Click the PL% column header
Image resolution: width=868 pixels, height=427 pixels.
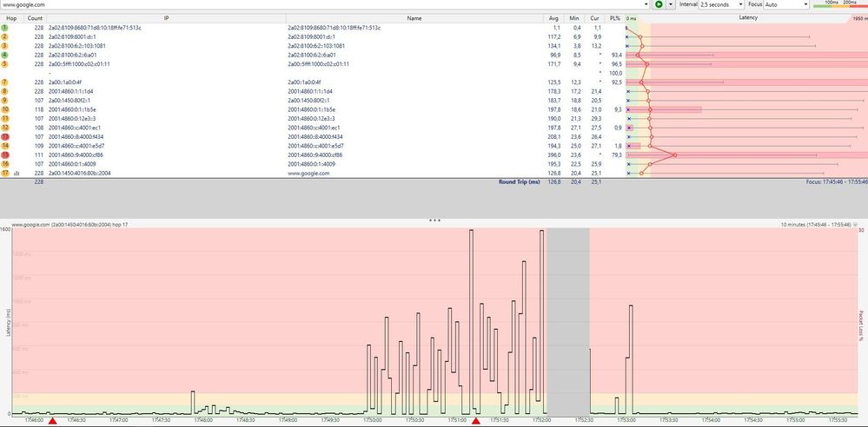point(615,18)
